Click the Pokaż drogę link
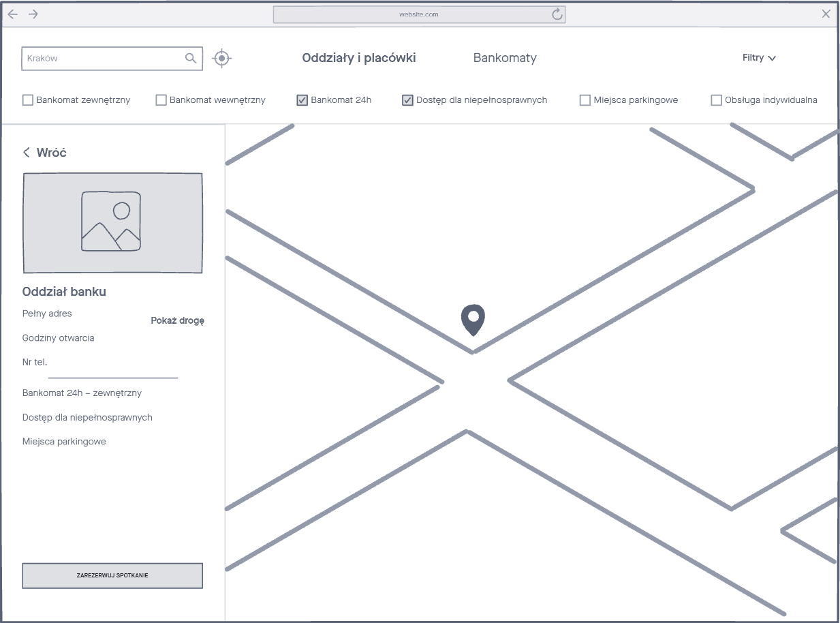Screen dimensions: 840x623 (x=177, y=320)
